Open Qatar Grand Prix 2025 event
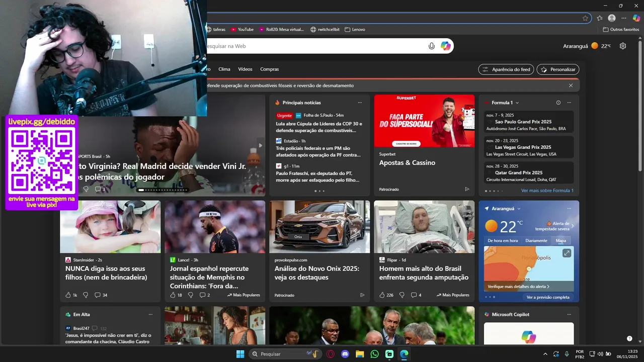644x362 pixels. 529,172
